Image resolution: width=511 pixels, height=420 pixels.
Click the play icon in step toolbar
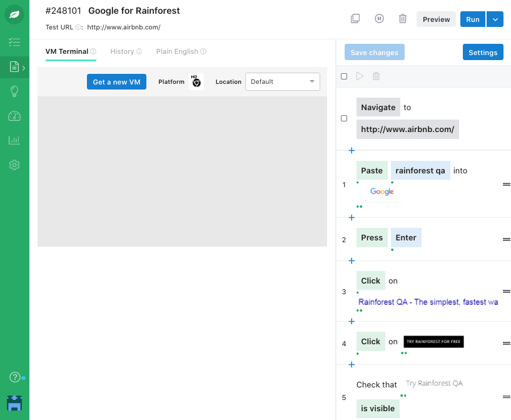point(360,76)
